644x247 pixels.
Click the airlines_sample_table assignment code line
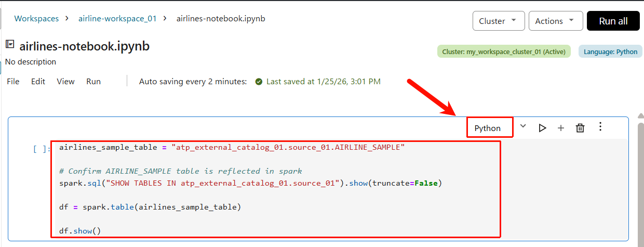[x=232, y=147]
